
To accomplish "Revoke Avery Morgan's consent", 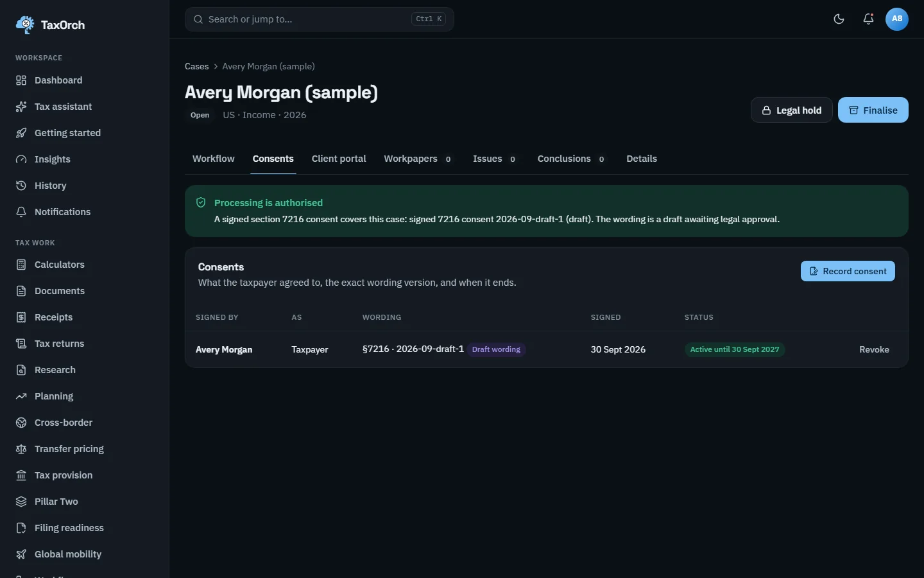I will pyautogui.click(x=874, y=349).
